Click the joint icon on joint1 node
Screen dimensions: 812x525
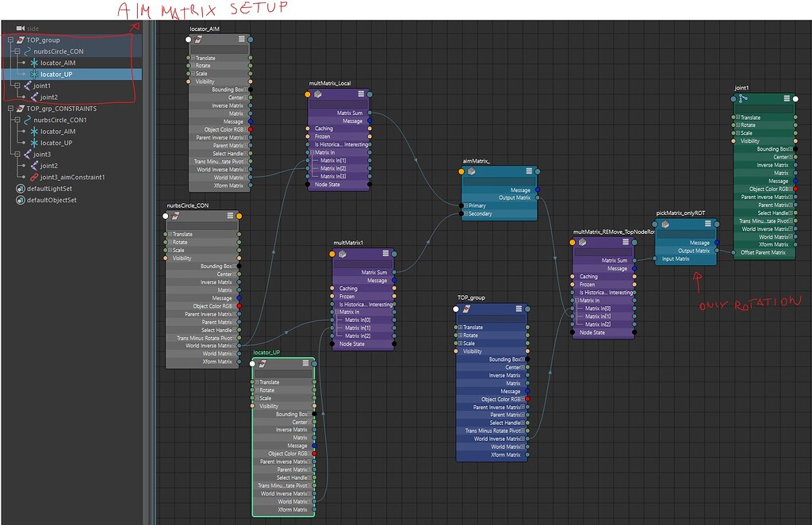(742, 98)
